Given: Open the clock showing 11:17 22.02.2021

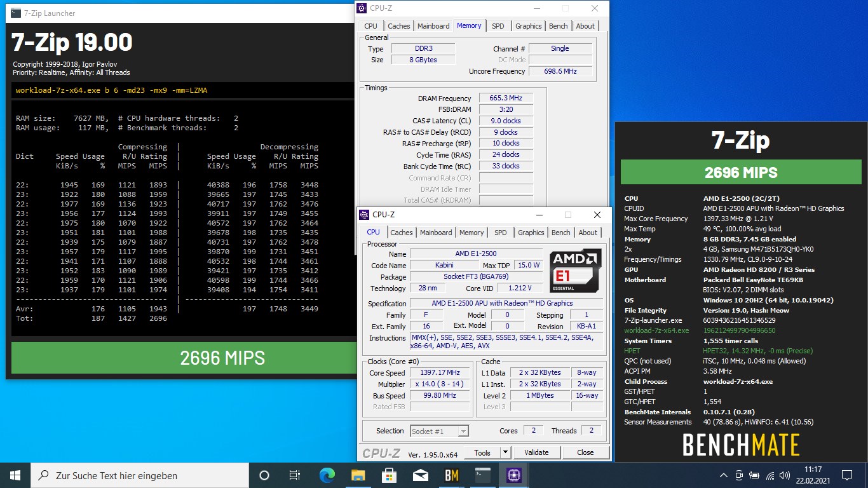Looking at the screenshot, I should tap(813, 475).
